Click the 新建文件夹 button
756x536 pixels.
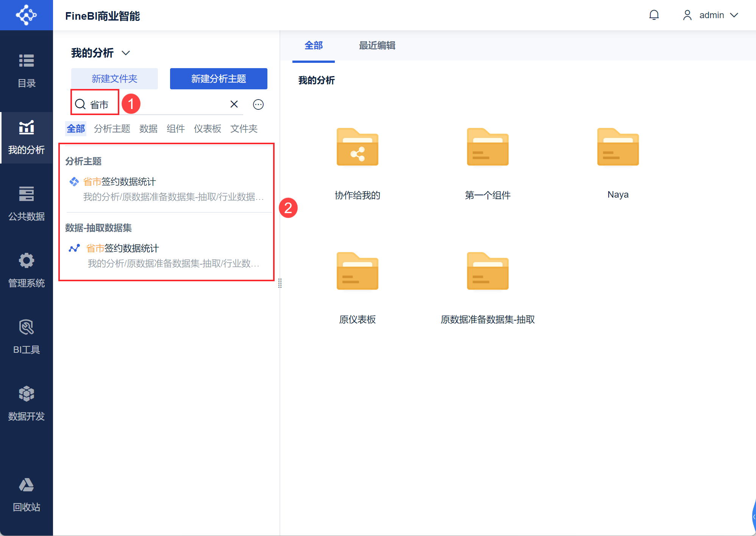114,79
